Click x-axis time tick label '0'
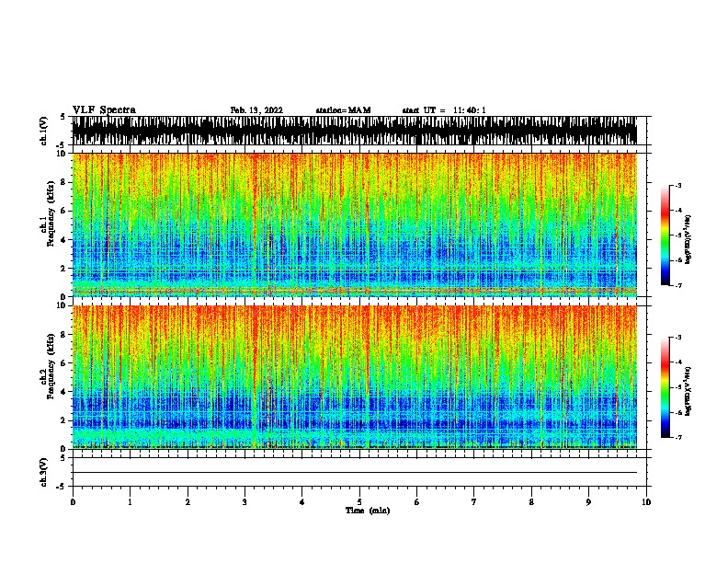Image resolution: width=728 pixels, height=563 pixels. (73, 502)
